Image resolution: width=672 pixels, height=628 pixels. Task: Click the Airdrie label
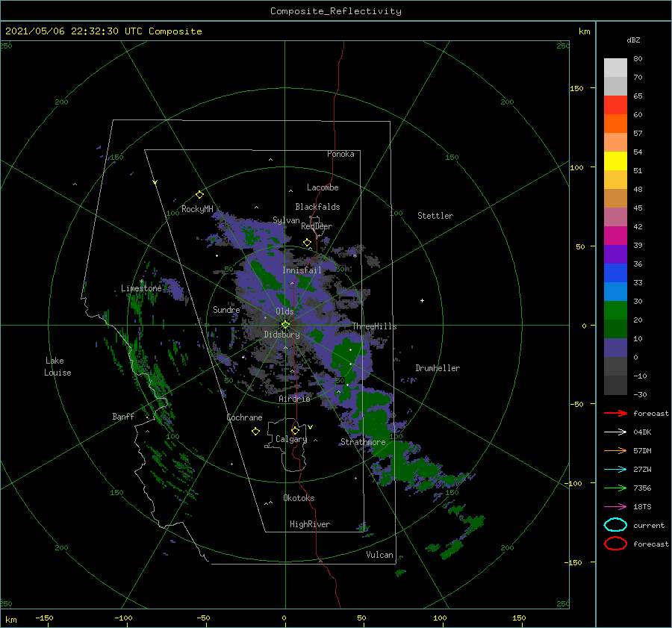coord(294,399)
